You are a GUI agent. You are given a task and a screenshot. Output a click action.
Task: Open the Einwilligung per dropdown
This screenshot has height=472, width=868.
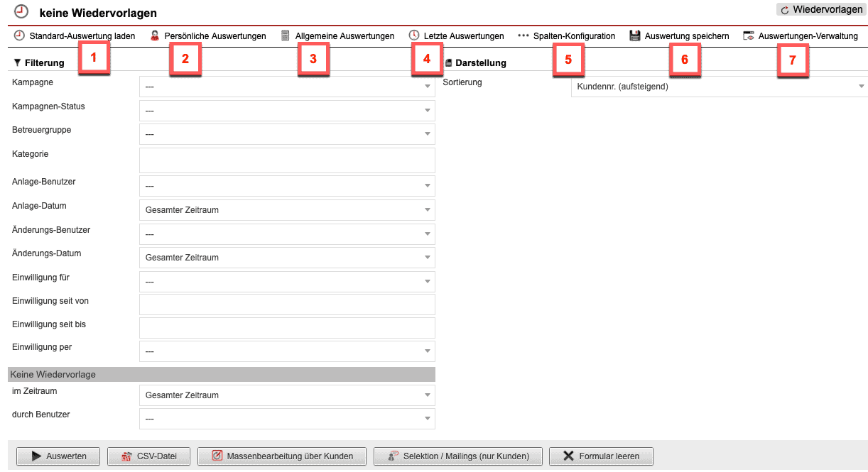tap(287, 351)
